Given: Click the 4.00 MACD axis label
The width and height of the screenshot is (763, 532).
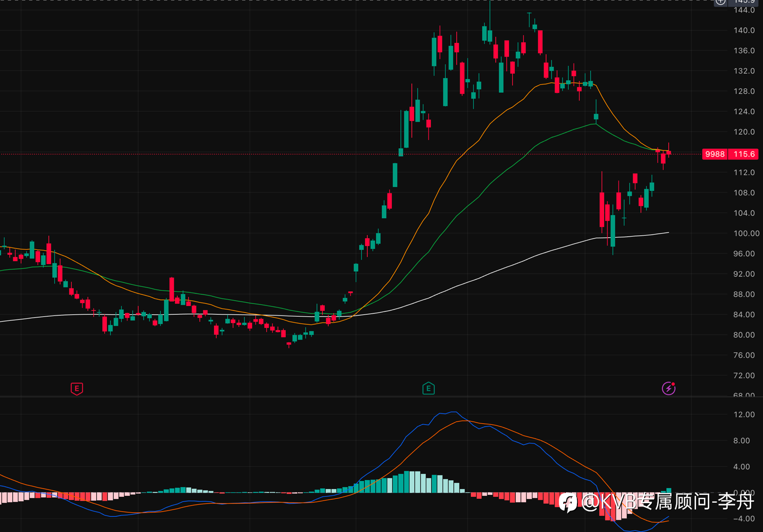Looking at the screenshot, I should [x=742, y=467].
